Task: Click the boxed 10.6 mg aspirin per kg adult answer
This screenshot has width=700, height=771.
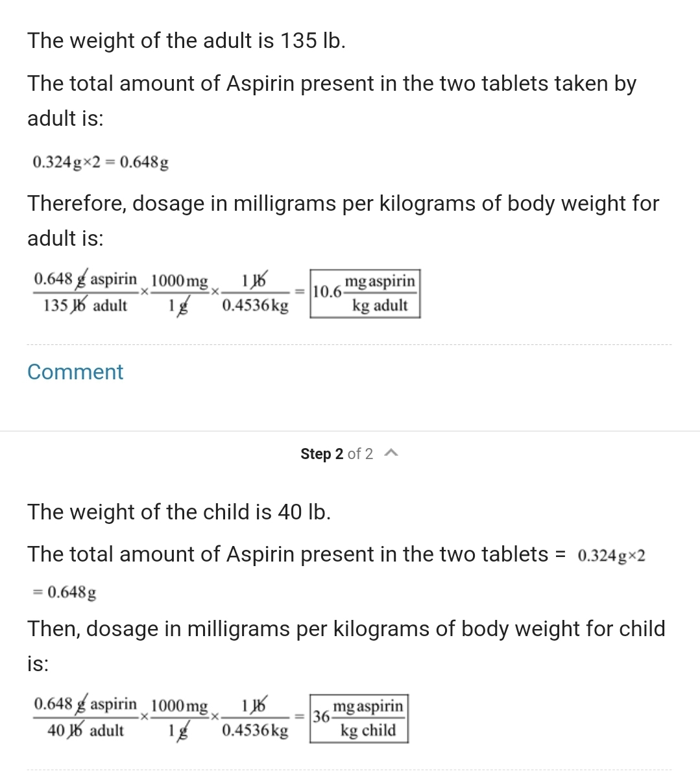Action: coord(365,293)
